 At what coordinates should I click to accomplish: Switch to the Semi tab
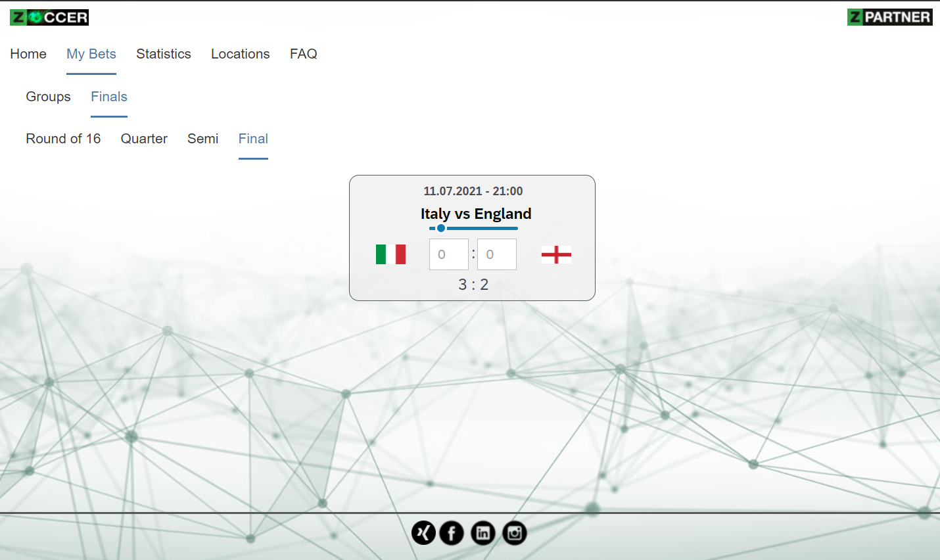coord(202,139)
